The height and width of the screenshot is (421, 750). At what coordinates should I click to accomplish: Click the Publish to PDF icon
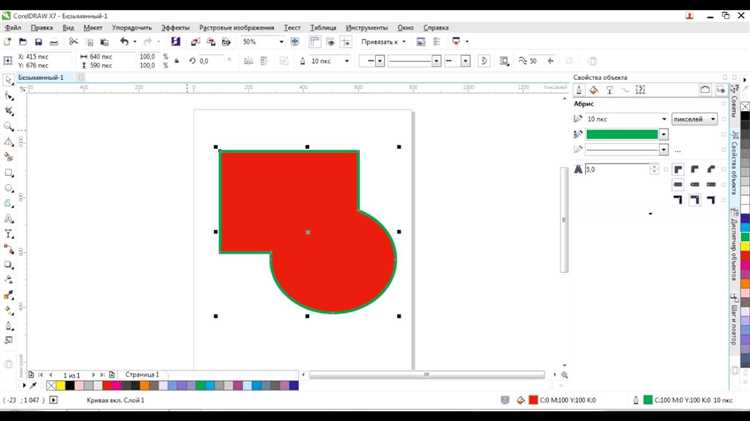(226, 42)
